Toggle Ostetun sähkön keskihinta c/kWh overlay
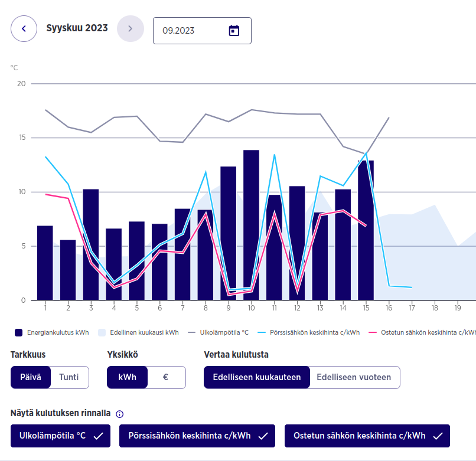This screenshot has height=461, width=476. click(x=367, y=436)
